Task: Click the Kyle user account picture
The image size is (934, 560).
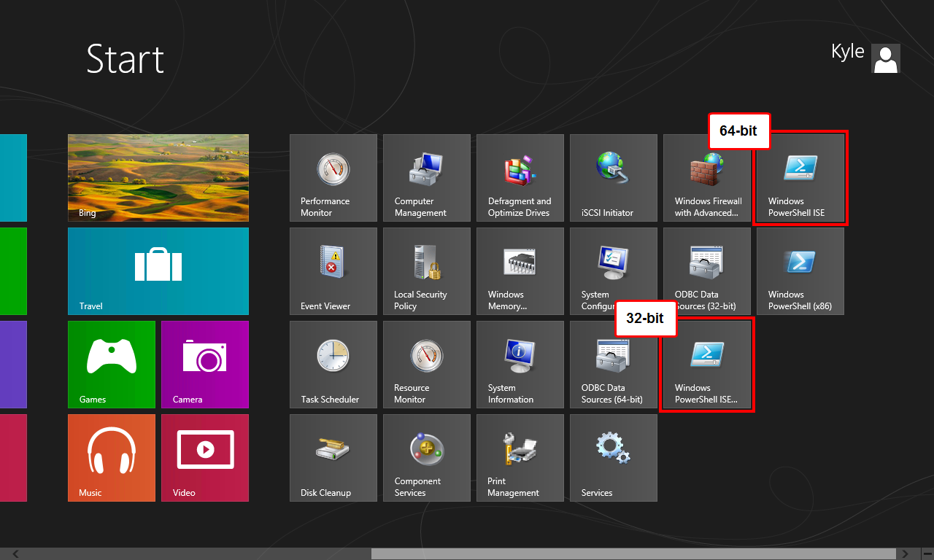Action: 886,58
